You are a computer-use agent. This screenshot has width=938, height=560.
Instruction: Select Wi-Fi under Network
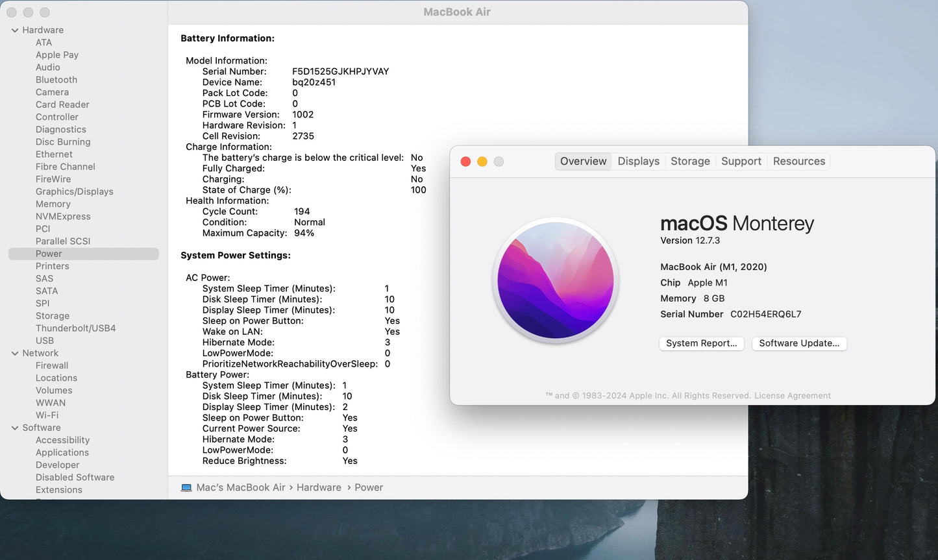pyautogui.click(x=47, y=415)
